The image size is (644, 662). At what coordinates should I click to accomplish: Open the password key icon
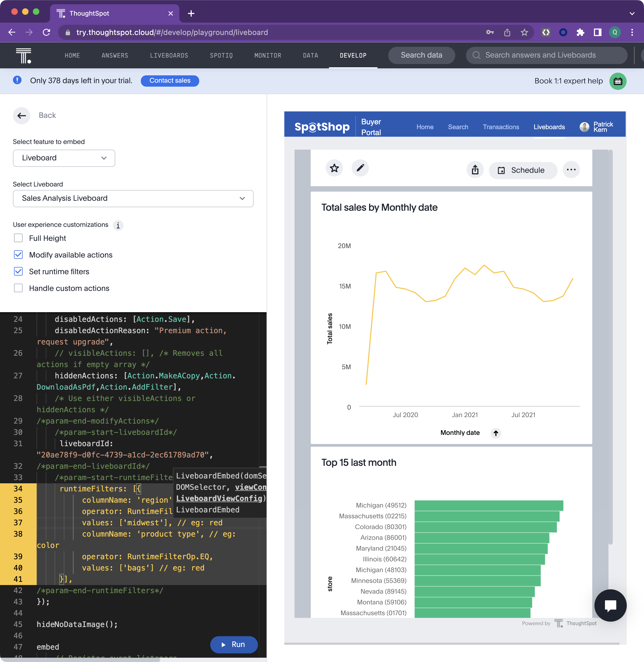[490, 32]
